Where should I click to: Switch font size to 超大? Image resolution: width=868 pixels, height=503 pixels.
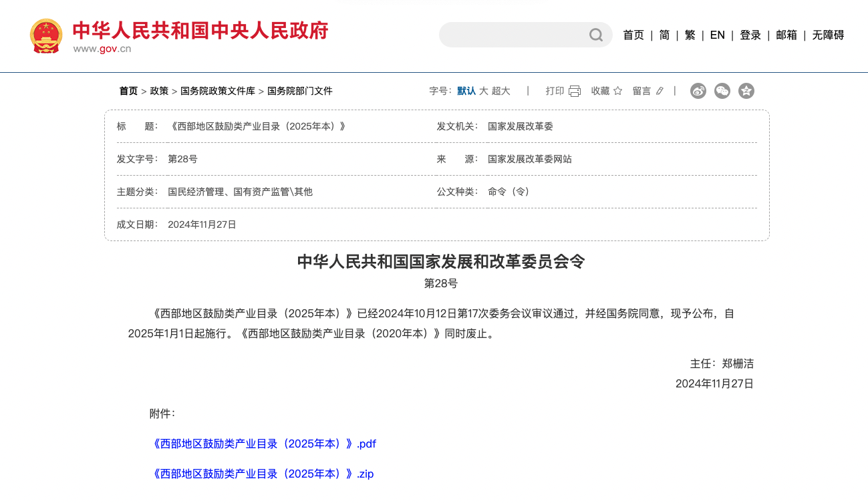[x=501, y=91]
